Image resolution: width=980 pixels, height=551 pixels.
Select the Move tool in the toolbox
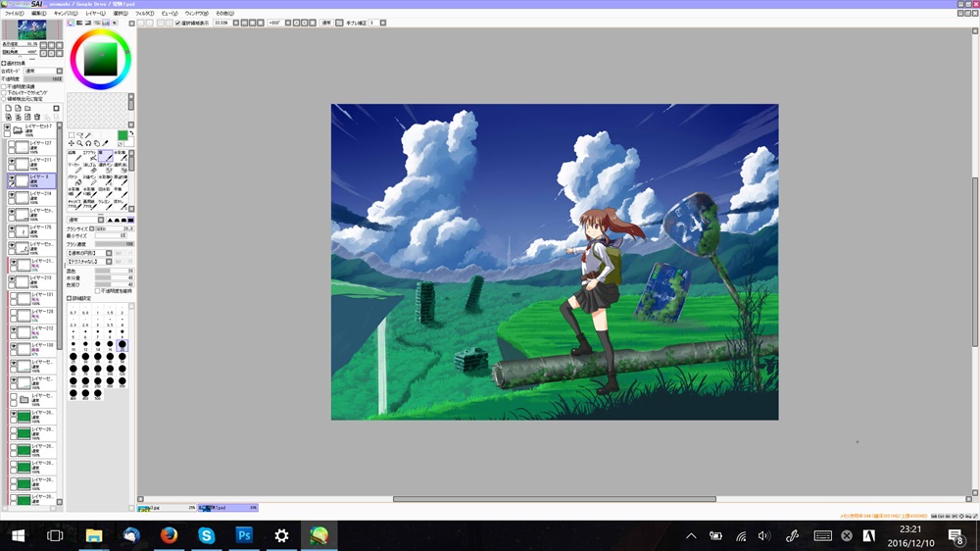click(x=71, y=143)
